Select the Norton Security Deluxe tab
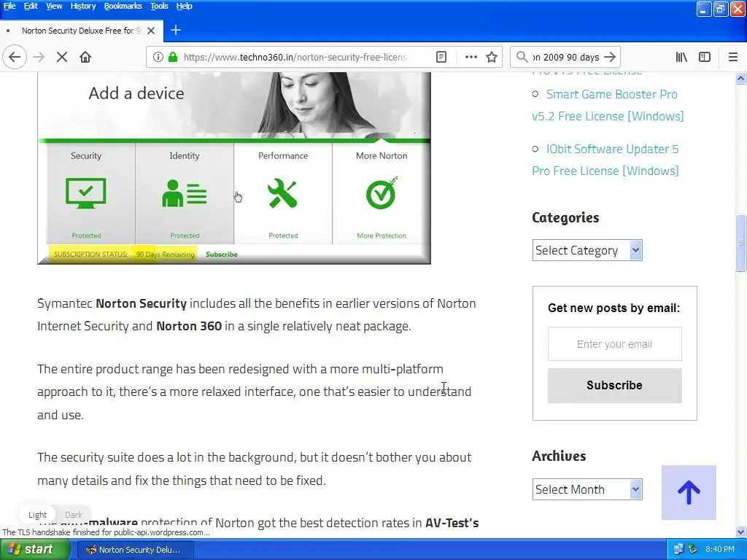Image resolution: width=747 pixels, height=560 pixels. point(82,31)
